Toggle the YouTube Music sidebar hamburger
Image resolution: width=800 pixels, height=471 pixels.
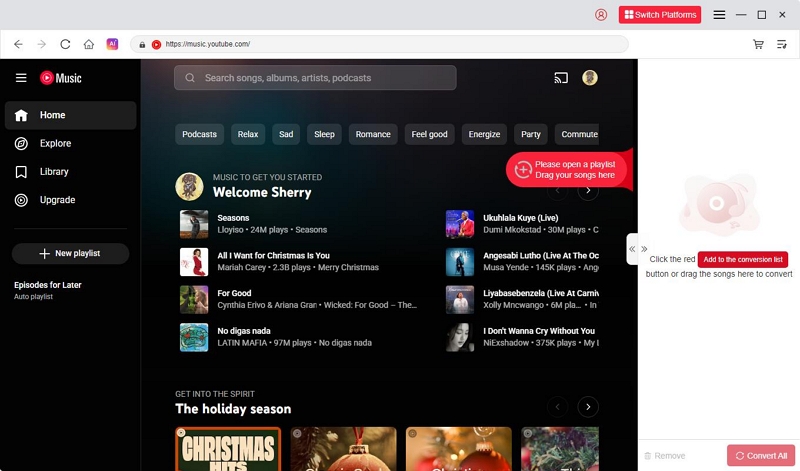(21, 78)
